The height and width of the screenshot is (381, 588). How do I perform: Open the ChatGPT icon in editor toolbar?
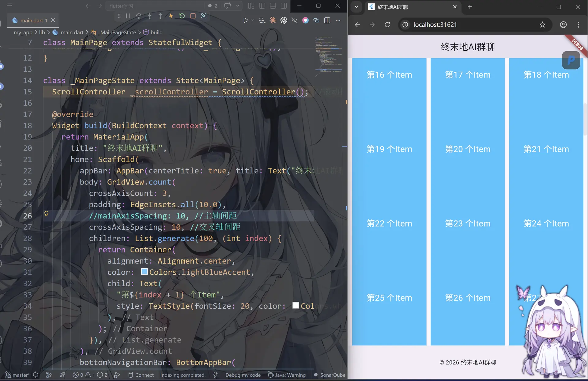click(x=284, y=20)
